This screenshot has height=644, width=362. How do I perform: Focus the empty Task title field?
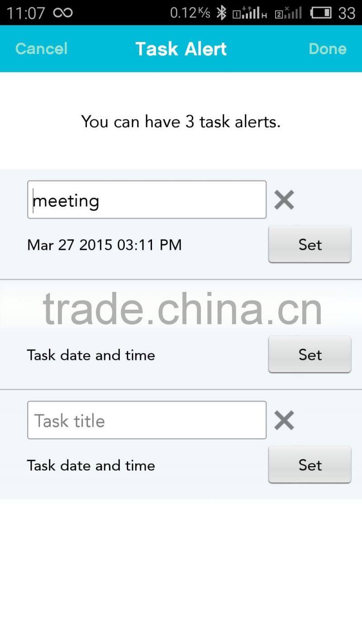(147, 420)
